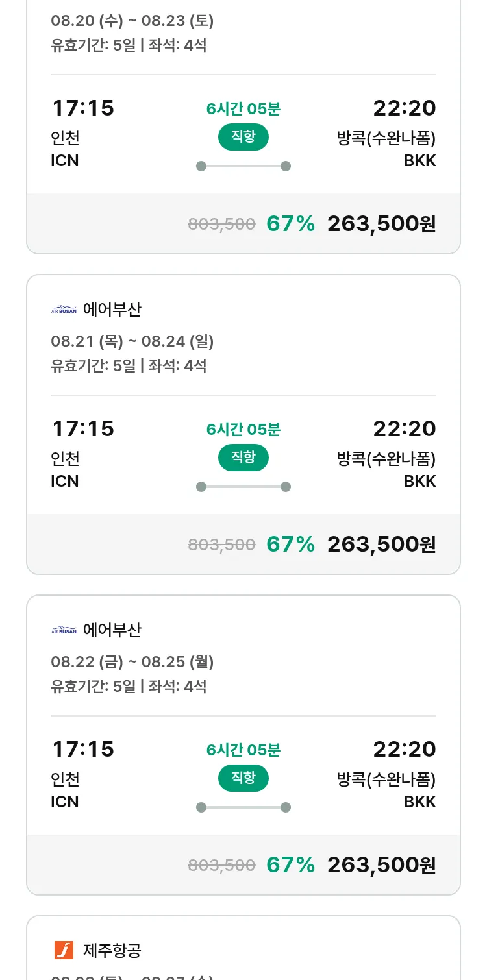
Task: Tap the 17:15 departure on 08.20 flight
Action: pyautogui.click(x=83, y=108)
